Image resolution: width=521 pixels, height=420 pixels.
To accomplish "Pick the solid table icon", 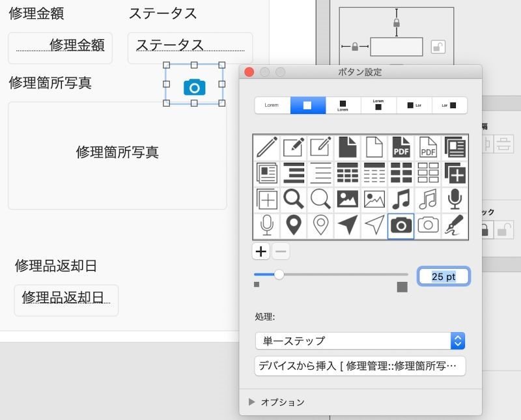I will [347, 173].
